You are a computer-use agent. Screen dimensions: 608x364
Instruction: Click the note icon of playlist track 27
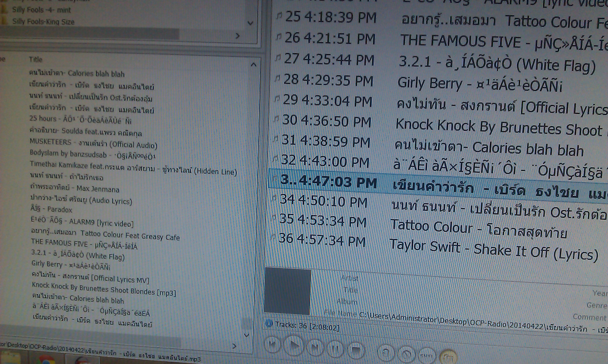(x=278, y=58)
